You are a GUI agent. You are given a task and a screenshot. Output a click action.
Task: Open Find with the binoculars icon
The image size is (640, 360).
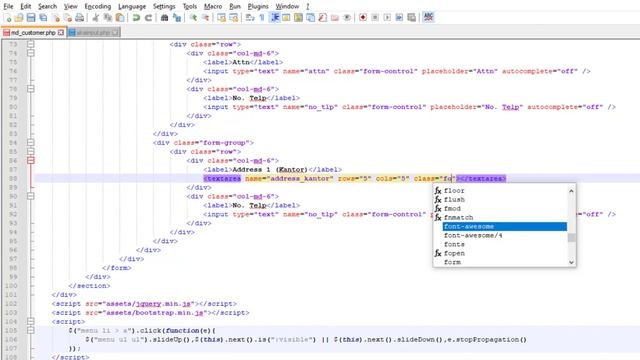pyautogui.click(x=164, y=18)
